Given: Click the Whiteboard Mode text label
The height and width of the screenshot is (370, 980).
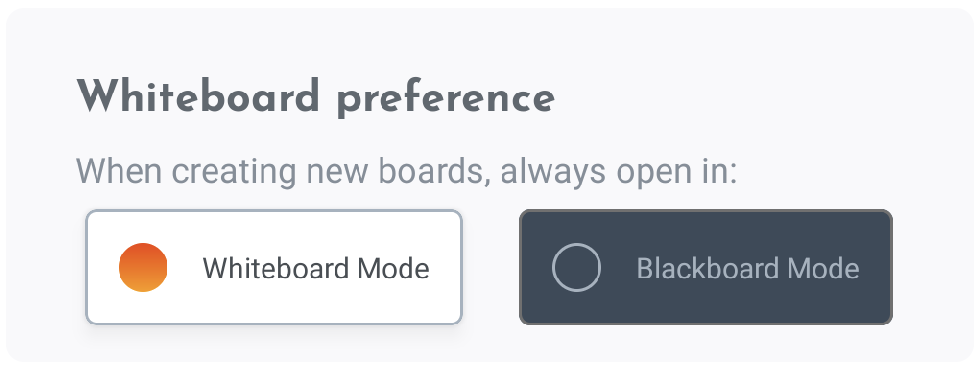Looking at the screenshot, I should pyautogui.click(x=315, y=268).
